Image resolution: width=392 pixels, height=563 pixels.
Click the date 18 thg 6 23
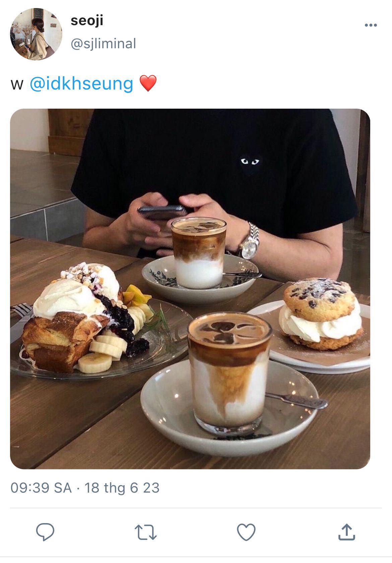coord(122,488)
